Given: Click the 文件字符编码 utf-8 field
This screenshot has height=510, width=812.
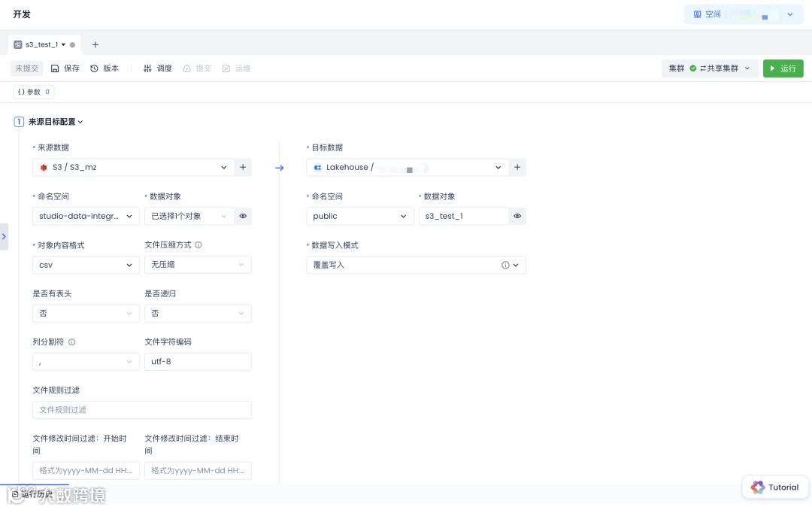Looking at the screenshot, I should point(198,362).
